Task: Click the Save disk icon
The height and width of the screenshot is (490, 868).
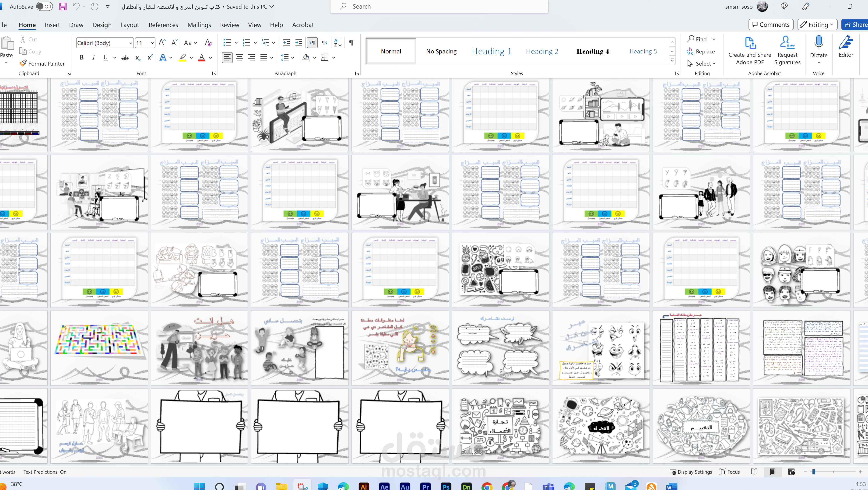Action: [x=63, y=6]
